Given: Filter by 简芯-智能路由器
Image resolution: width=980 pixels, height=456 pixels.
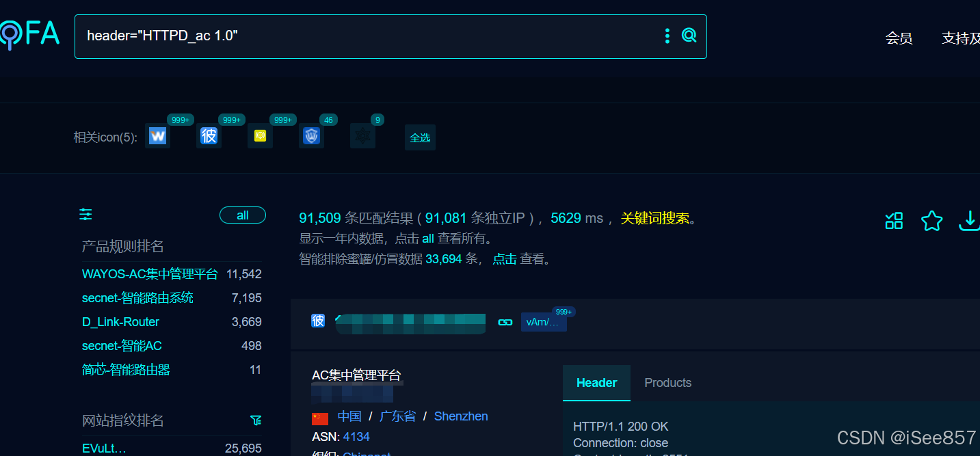Looking at the screenshot, I should [x=126, y=370].
